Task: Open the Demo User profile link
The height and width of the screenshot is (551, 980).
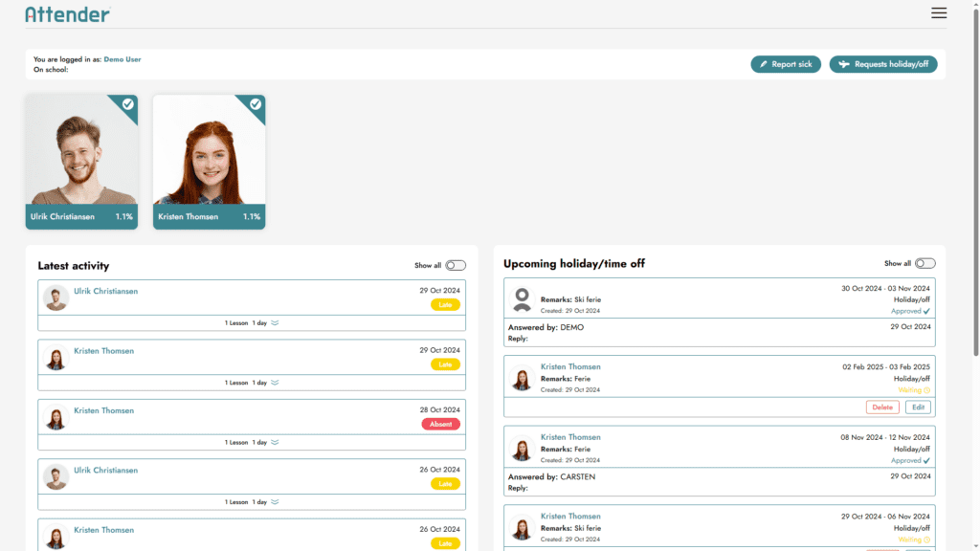Action: coord(122,59)
